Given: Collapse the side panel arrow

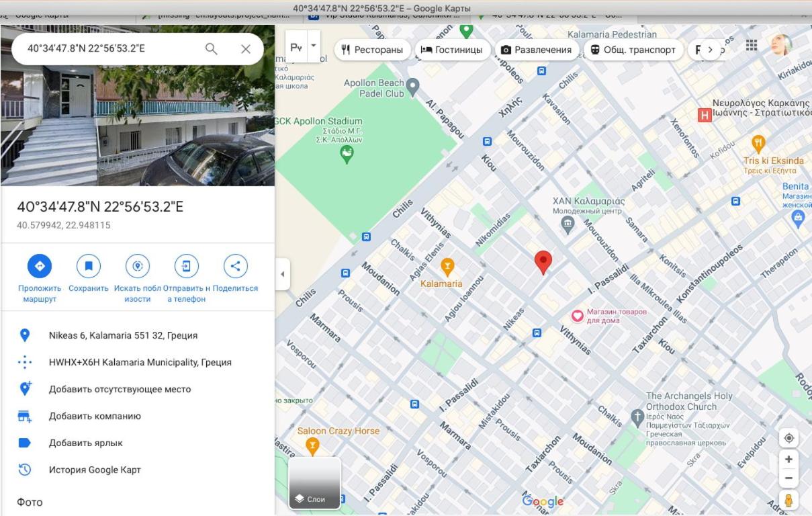Looking at the screenshot, I should coord(282,274).
